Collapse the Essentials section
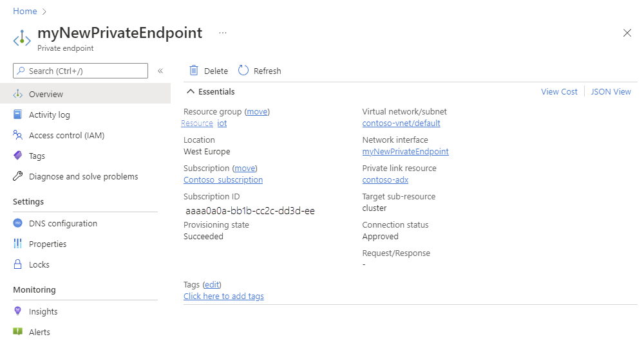Image resolution: width=644 pixels, height=346 pixels. point(191,91)
